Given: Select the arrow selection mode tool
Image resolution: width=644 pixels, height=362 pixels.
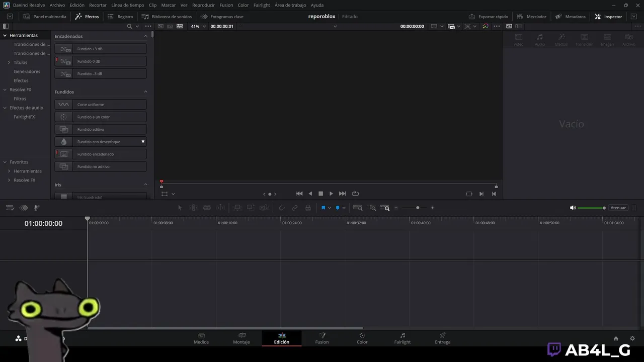Looking at the screenshot, I should (x=180, y=208).
